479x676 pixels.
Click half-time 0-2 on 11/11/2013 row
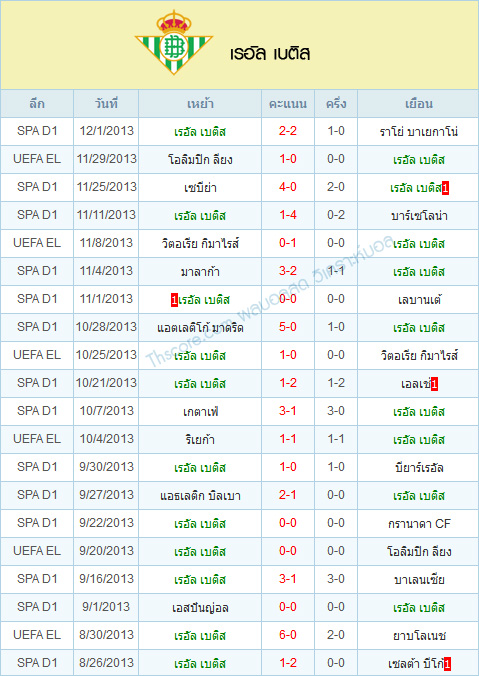(336, 215)
